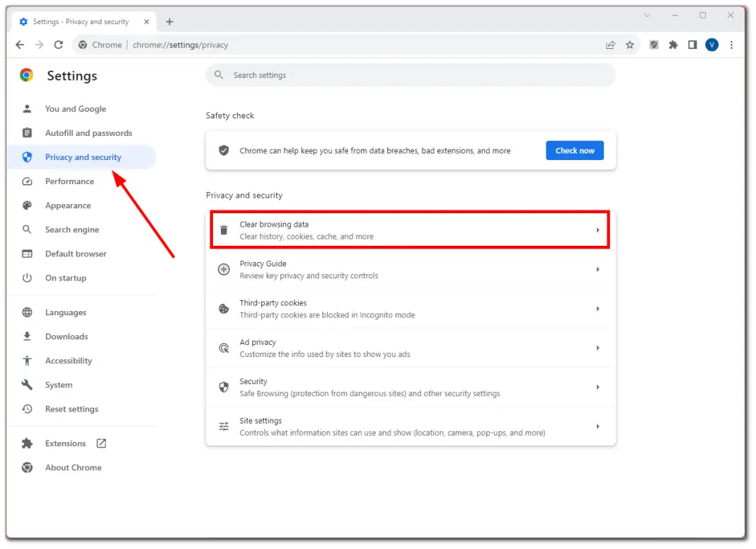Viewport: 756px width, 549px height.
Task: Click the Reset settings history icon
Action: tap(26, 409)
